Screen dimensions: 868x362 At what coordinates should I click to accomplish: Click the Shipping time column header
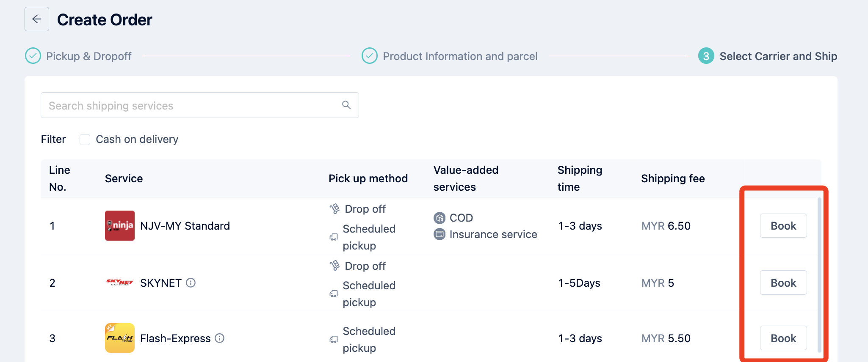tap(580, 178)
